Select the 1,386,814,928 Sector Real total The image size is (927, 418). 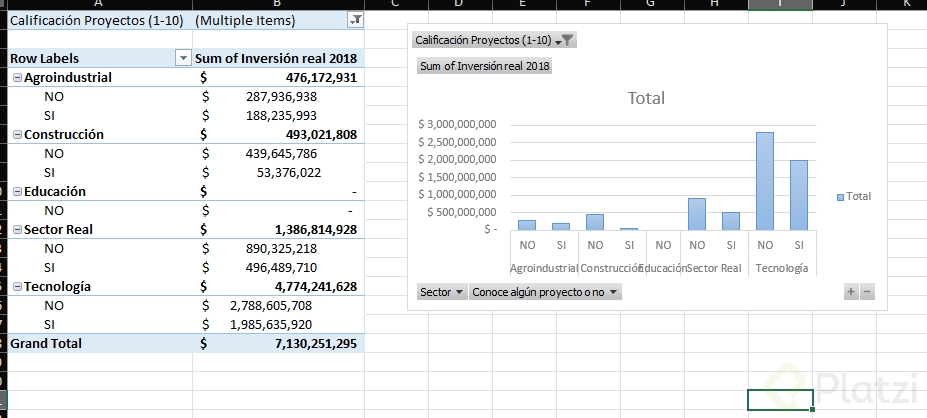278,229
